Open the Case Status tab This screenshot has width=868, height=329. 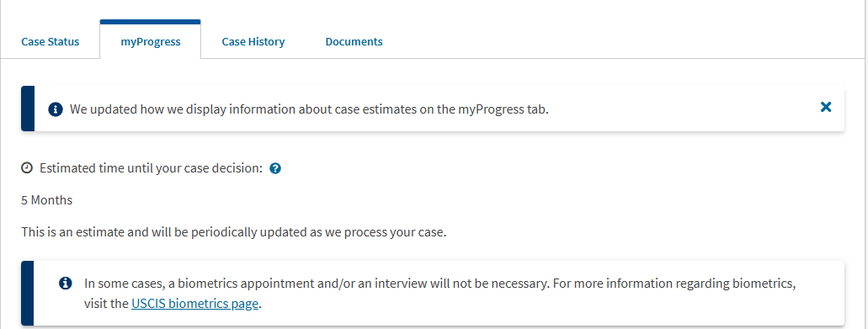(51, 41)
